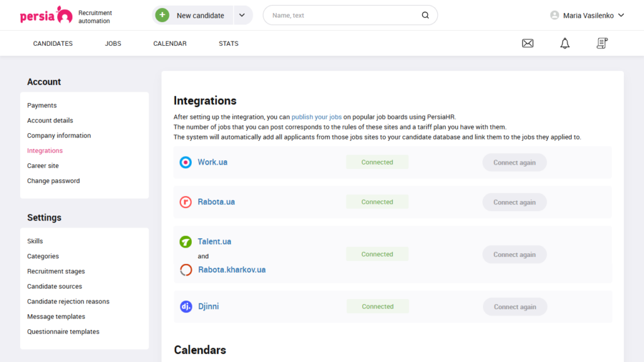
Task: Click the Maria Vasilenko user name
Action: pyautogui.click(x=588, y=16)
